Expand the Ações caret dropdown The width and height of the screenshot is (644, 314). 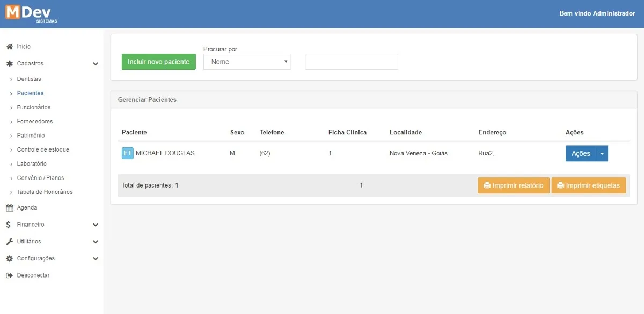(602, 154)
